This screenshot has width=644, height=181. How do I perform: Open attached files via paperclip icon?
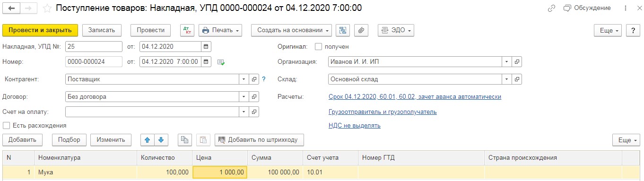click(x=361, y=30)
